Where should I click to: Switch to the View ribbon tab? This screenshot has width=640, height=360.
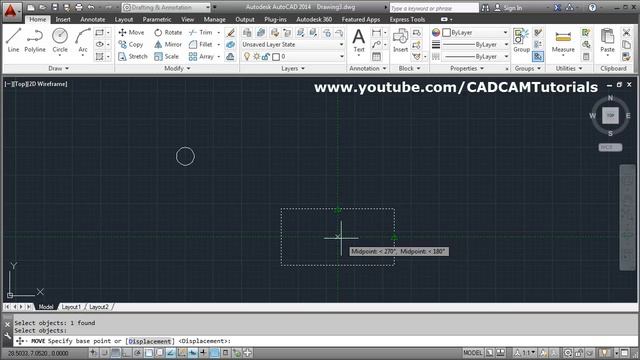(x=187, y=19)
